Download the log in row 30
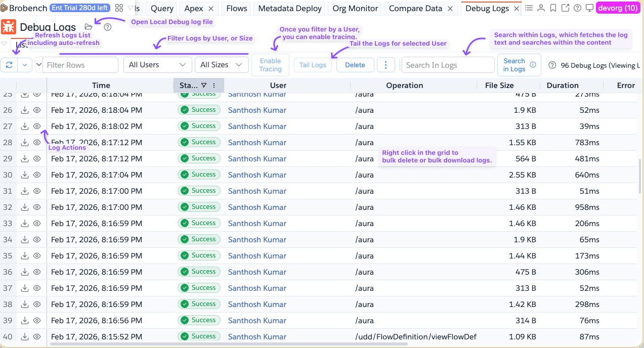644x348 pixels. pyautogui.click(x=24, y=175)
